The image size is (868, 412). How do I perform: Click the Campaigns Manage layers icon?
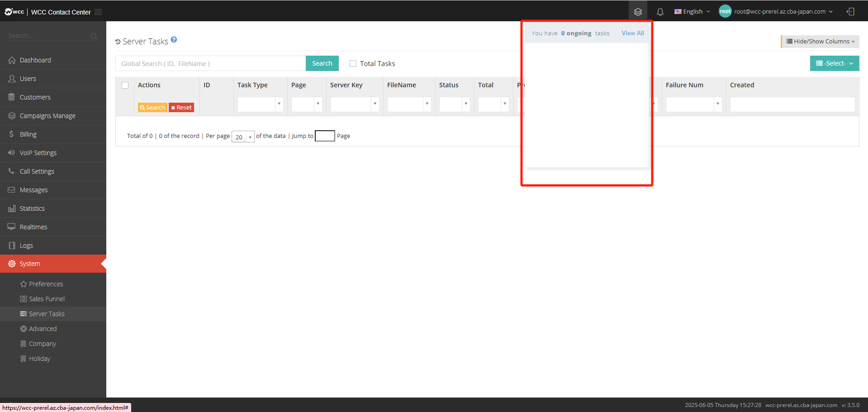pos(12,116)
